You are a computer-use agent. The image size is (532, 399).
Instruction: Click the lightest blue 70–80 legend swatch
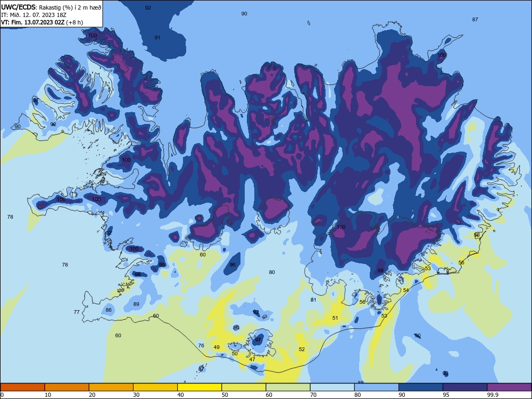tap(332, 387)
